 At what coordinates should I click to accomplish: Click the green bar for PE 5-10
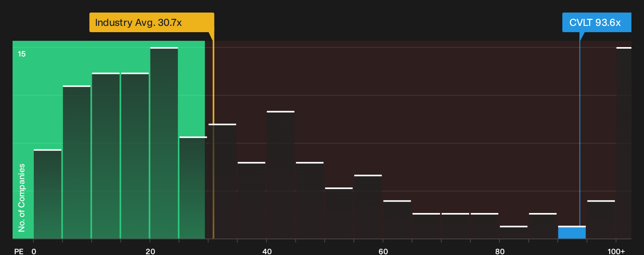77,162
